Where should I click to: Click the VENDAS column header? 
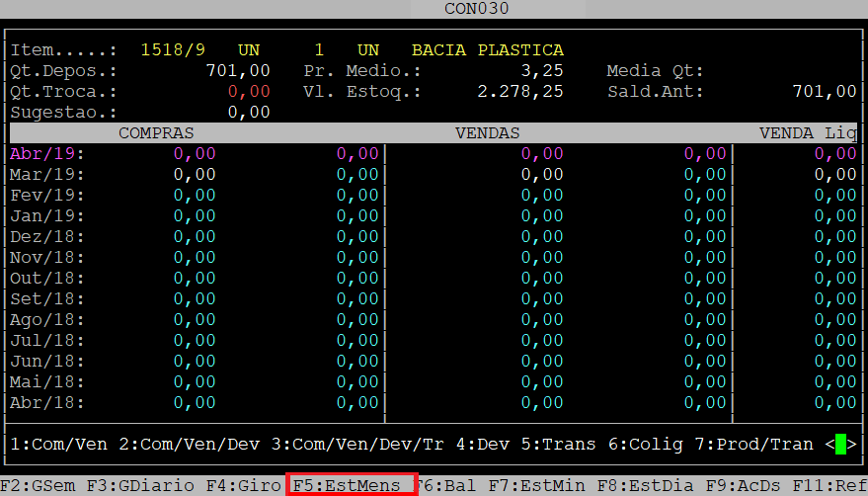tap(487, 132)
